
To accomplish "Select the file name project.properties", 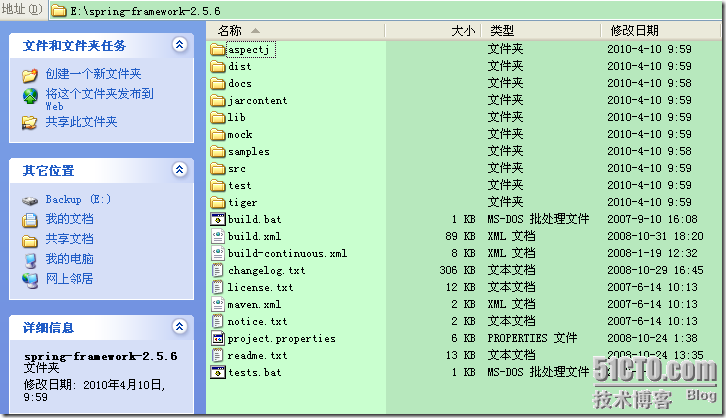I will (x=282, y=338).
